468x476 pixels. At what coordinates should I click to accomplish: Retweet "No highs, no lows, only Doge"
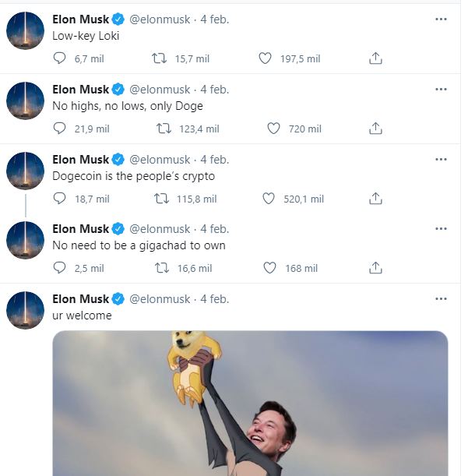(x=164, y=129)
